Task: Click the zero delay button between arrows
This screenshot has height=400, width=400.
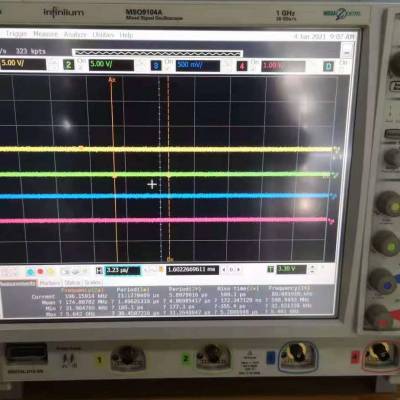Action: pos(231,269)
